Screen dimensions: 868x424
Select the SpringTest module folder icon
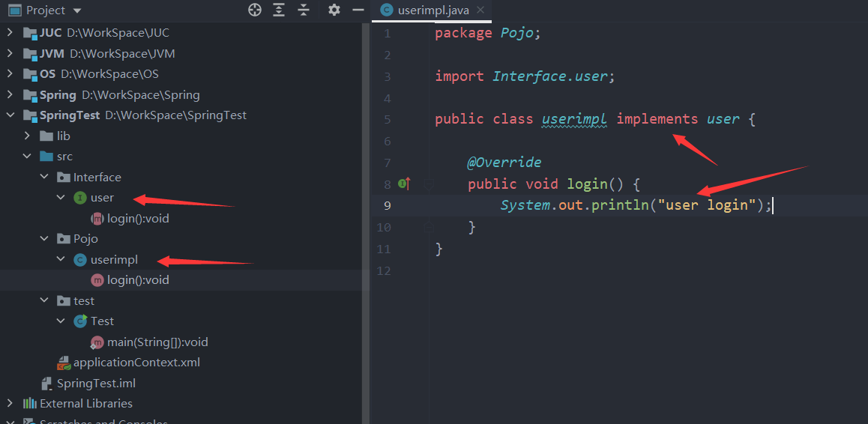pos(29,115)
